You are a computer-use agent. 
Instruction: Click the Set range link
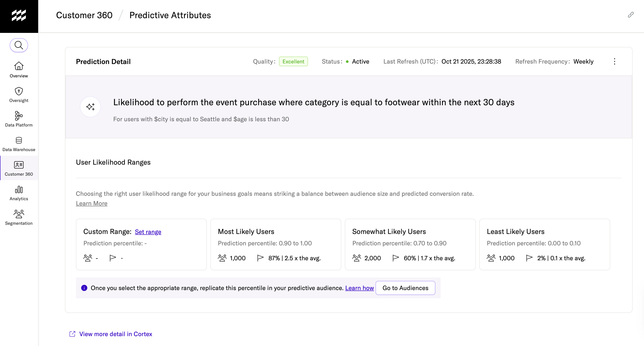coord(148,232)
